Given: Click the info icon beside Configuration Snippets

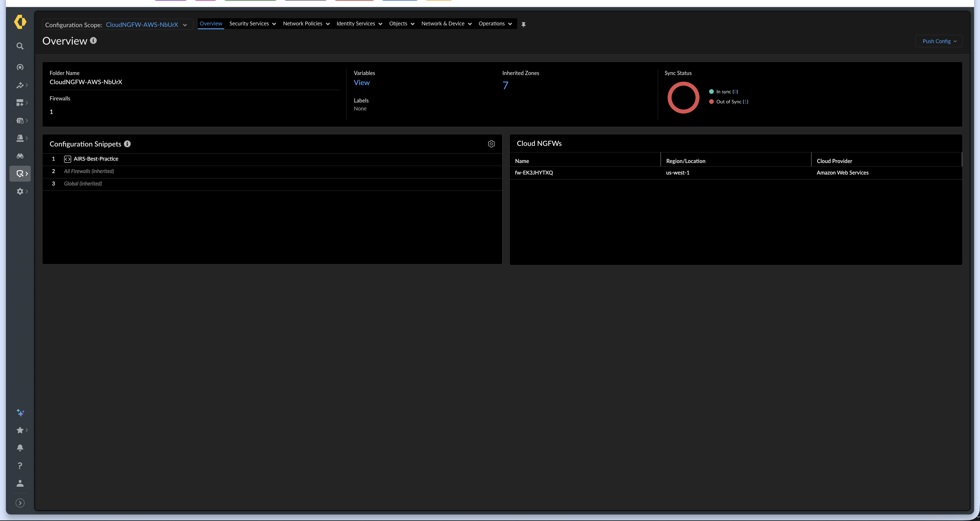Looking at the screenshot, I should 127,144.
